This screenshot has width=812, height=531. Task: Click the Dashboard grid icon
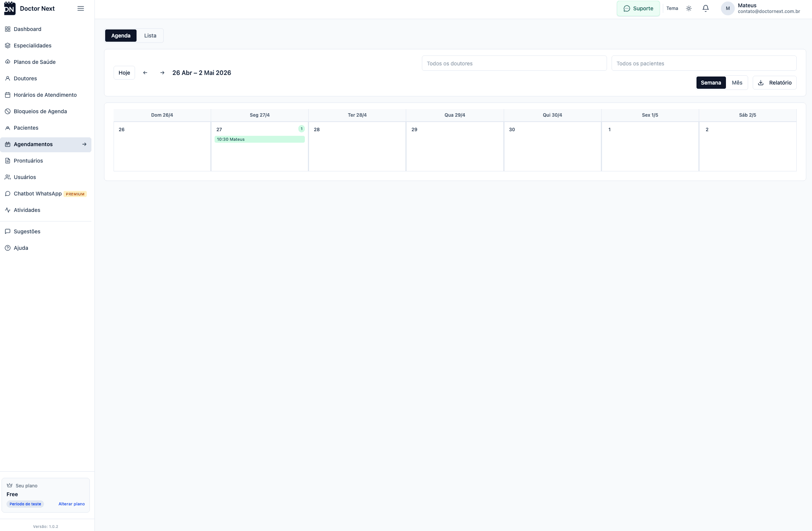[x=8, y=29]
